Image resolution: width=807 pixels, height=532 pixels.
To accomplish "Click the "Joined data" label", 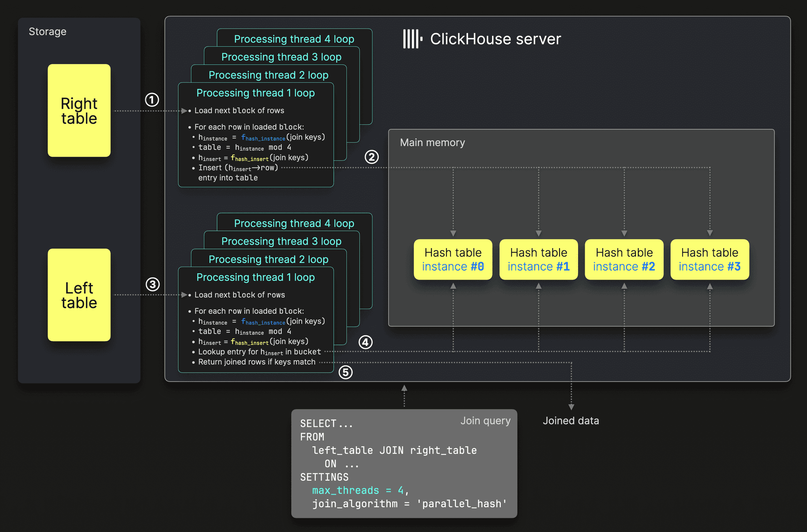I will click(x=571, y=421).
